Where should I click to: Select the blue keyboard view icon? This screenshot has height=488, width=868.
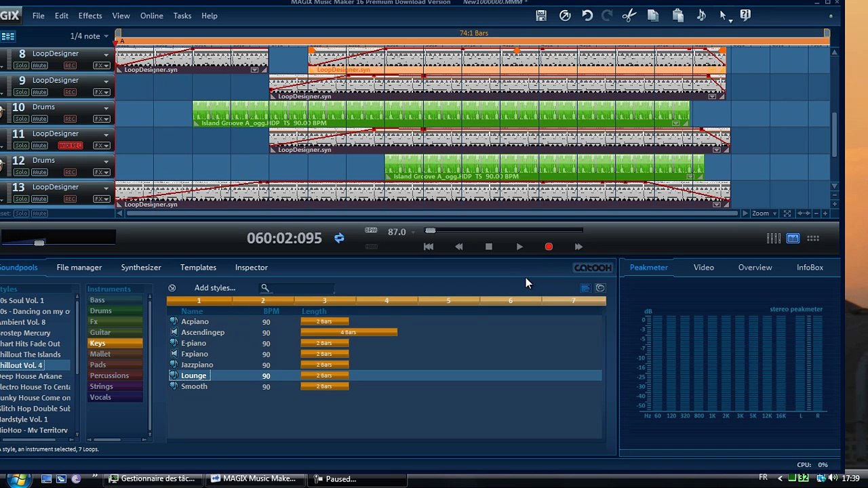click(x=793, y=238)
